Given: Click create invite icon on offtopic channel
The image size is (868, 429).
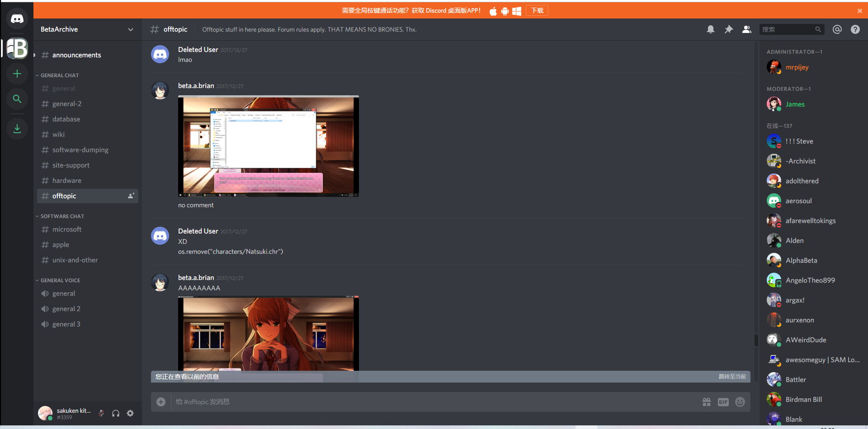Looking at the screenshot, I should 131,196.
